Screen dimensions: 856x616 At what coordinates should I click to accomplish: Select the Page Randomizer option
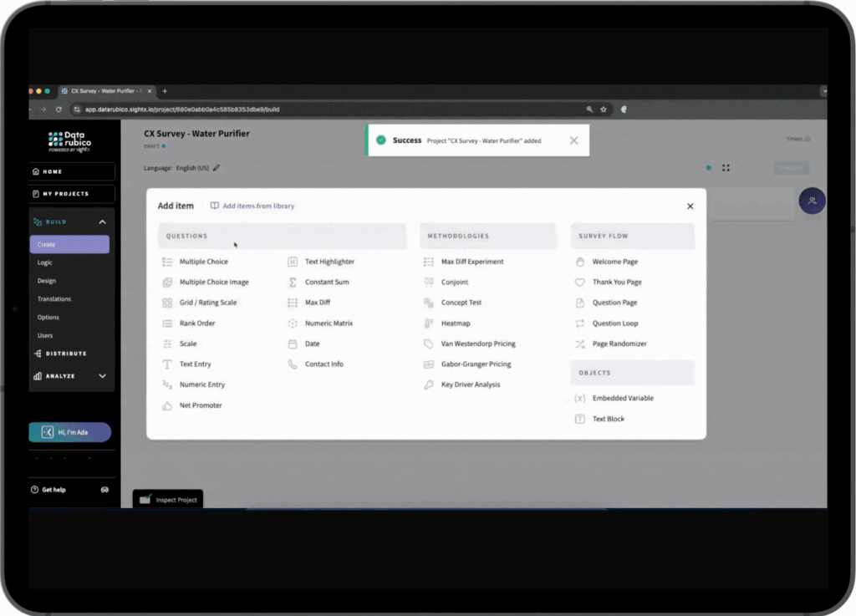coord(619,344)
